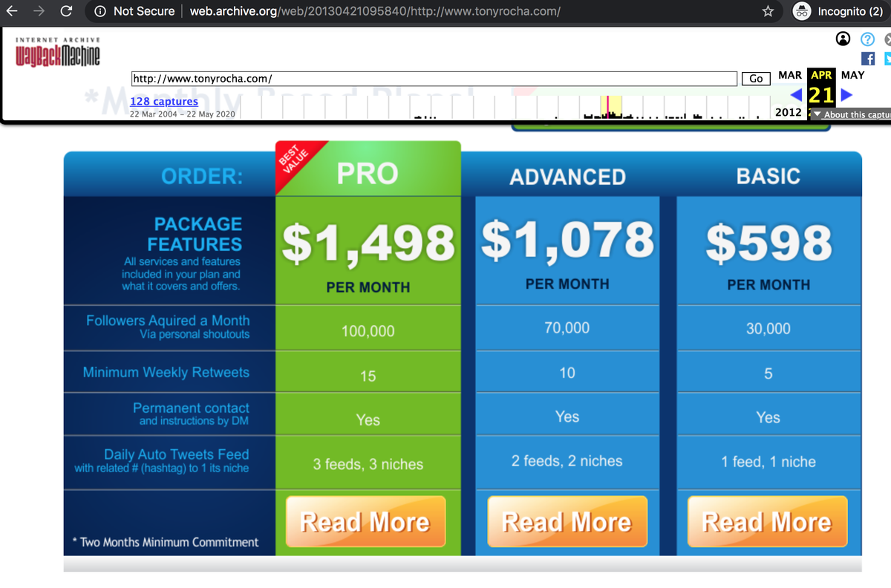Click the Two Months Minimum Commitment note
The width and height of the screenshot is (891, 588).
pos(165,542)
